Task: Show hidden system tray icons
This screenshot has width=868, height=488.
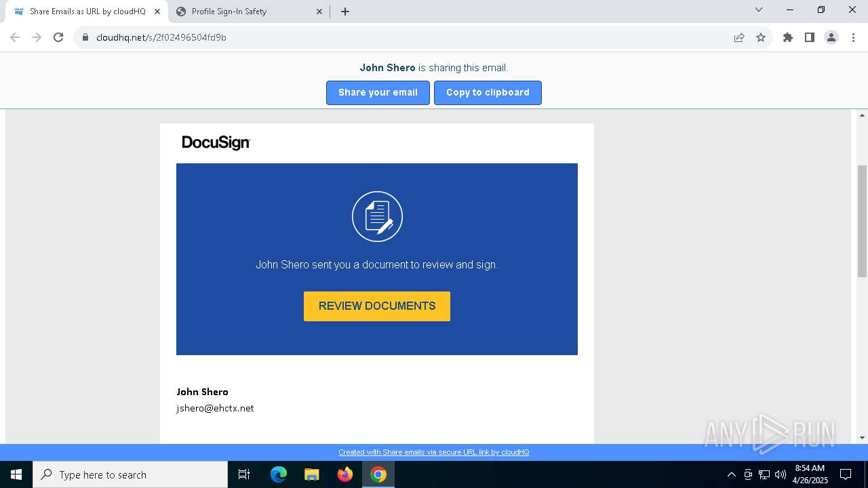Action: (x=731, y=474)
